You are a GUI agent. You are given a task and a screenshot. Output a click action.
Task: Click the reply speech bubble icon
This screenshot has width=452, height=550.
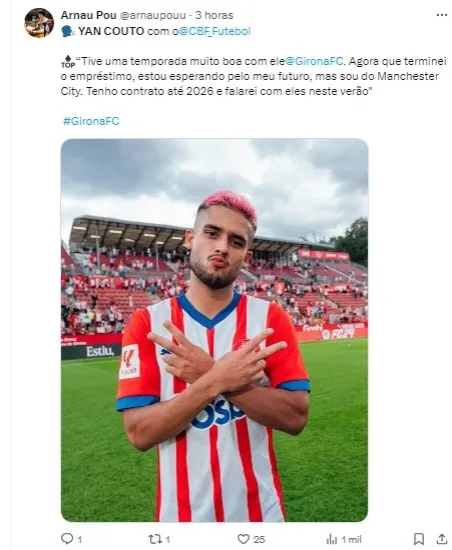click(67, 538)
